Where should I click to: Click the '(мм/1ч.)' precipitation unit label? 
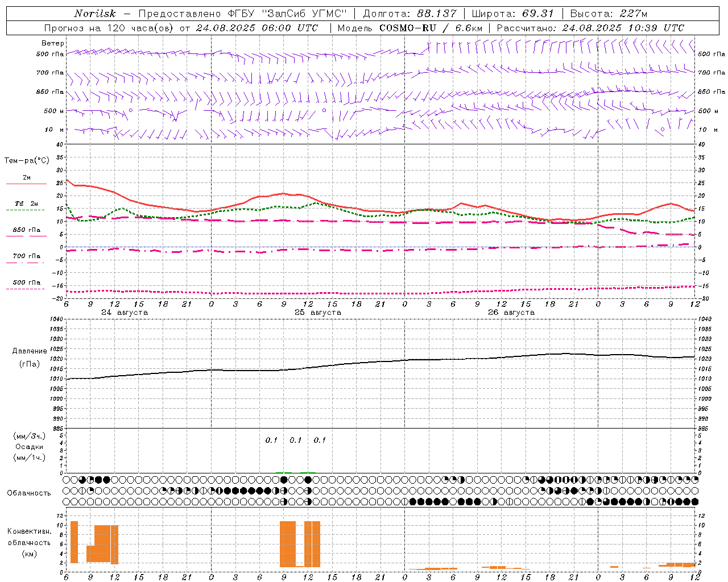30,458
